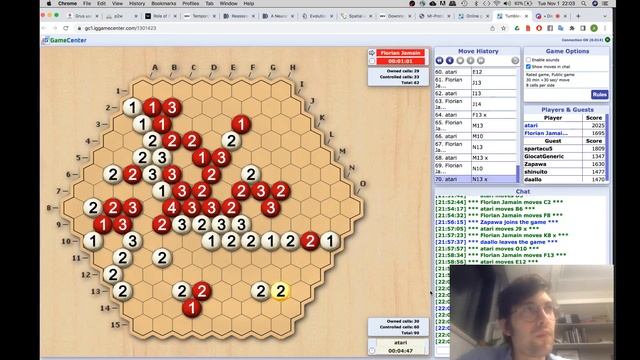Viewport: 640px width, 360px height.
Task: Open the game Rules
Action: 599,95
